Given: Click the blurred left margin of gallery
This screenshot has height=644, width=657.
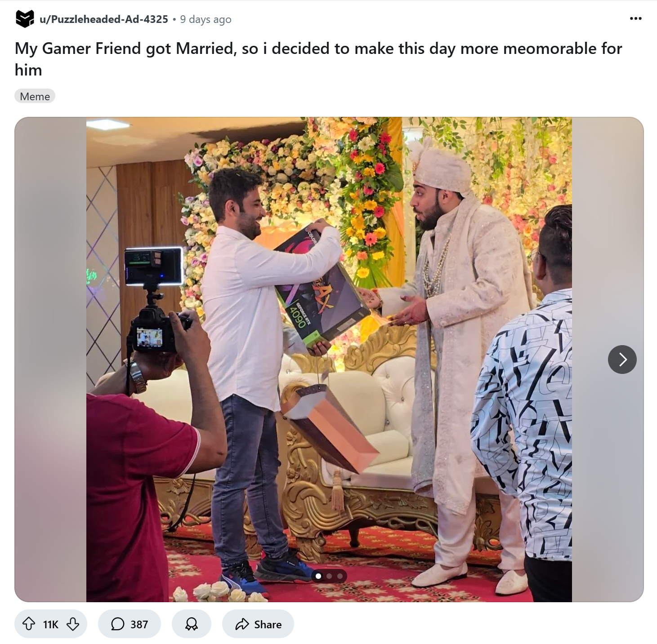Looking at the screenshot, I should [x=50, y=360].
